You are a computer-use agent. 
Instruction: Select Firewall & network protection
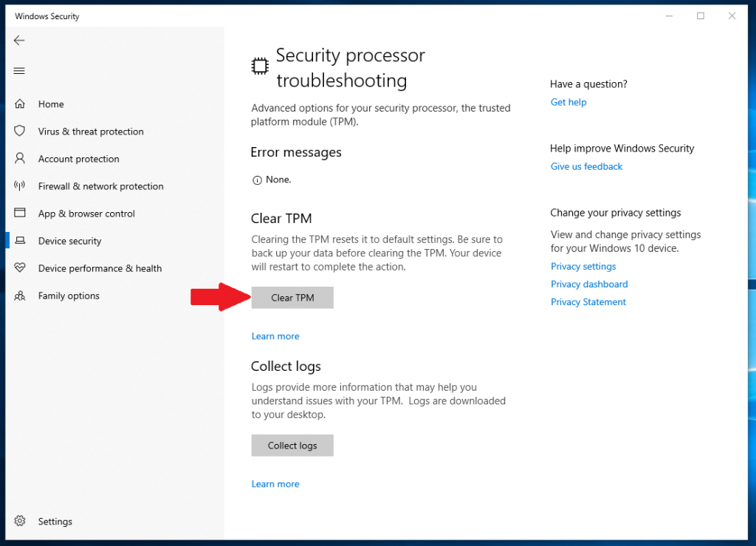114,186
